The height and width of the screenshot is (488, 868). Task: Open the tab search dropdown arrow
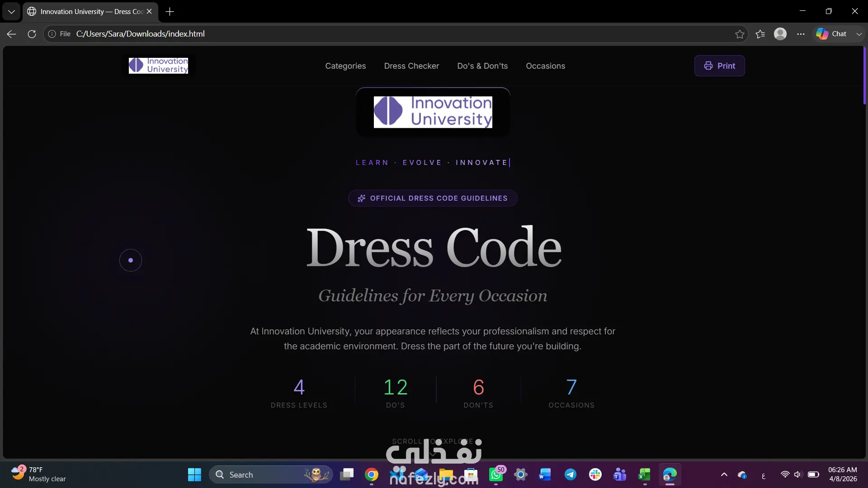coord(11,12)
